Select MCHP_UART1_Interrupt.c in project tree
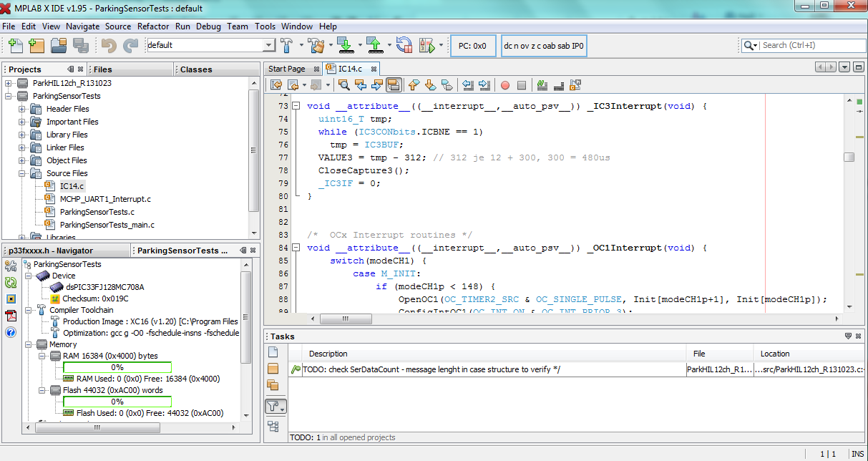 pyautogui.click(x=105, y=199)
